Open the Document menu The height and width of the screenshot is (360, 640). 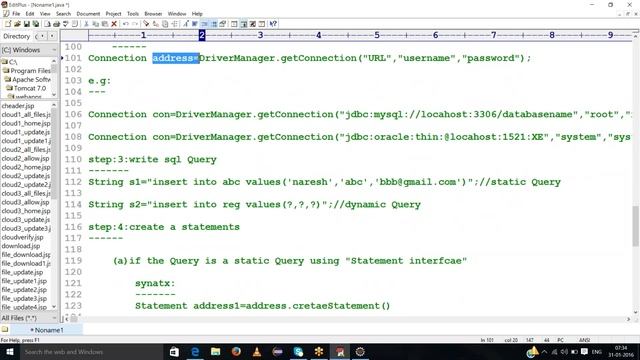pos(88,13)
